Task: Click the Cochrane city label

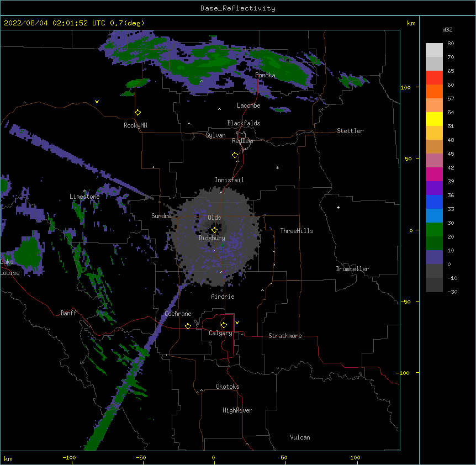Action: coord(178,314)
